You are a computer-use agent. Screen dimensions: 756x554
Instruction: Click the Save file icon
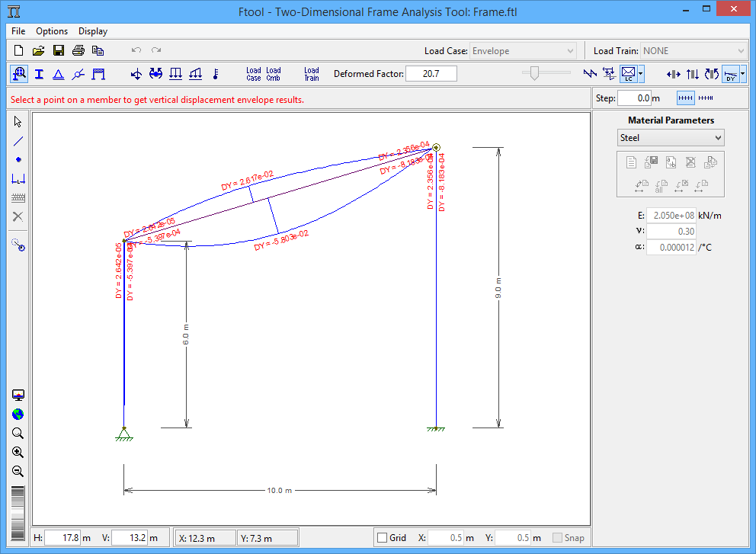[58, 51]
